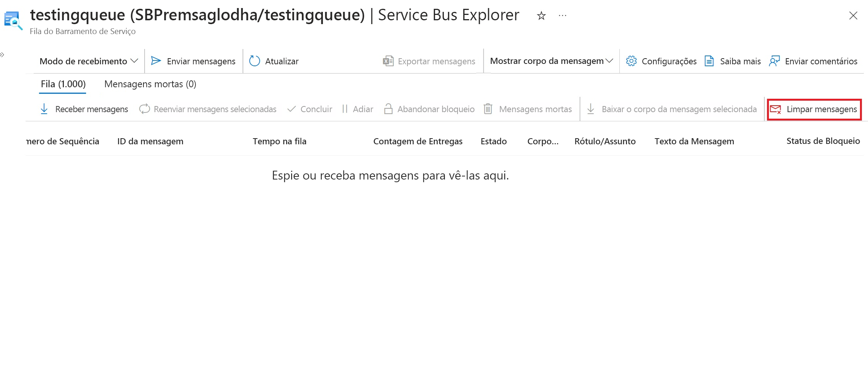Expand the collapsed side menu chevrons
This screenshot has width=868, height=382.
2,55
